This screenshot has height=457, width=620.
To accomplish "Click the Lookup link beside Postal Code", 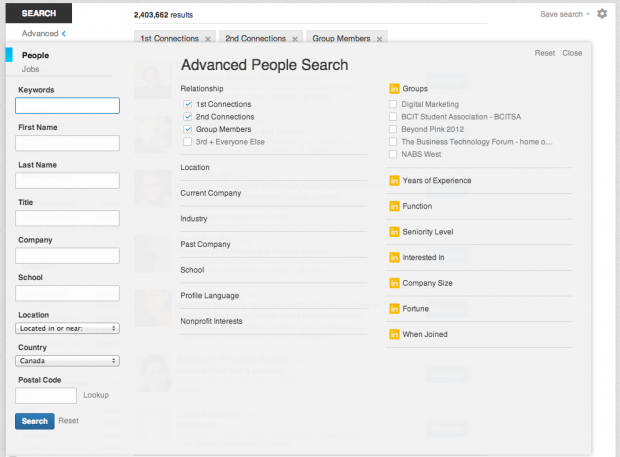I will coord(96,395).
